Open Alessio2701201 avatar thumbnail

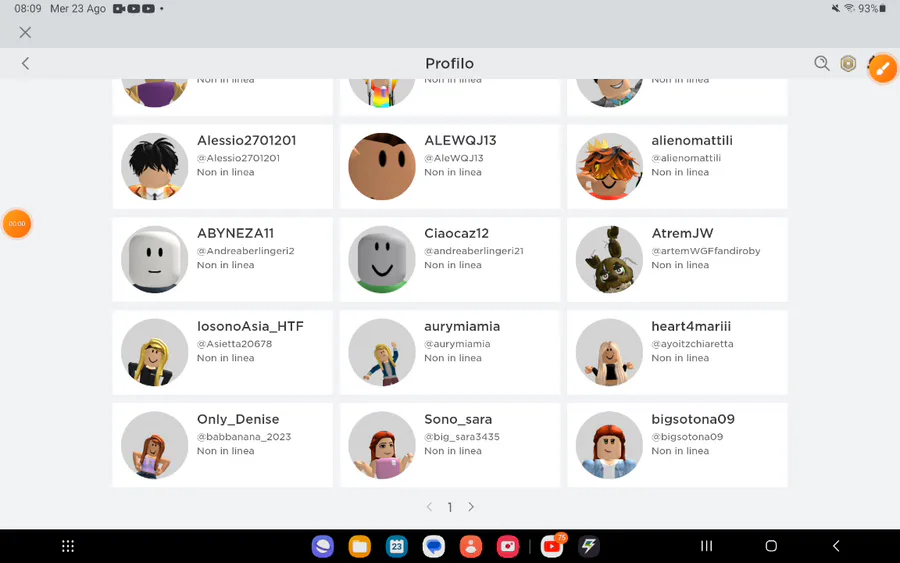[154, 166]
